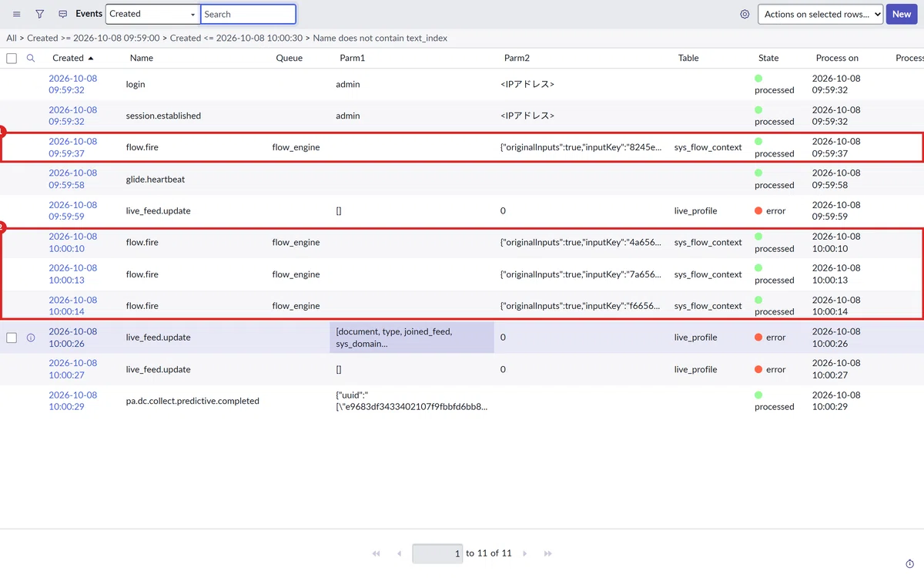Viewport: 924px width, 578px height.
Task: Go to the previous page arrow
Action: pos(399,553)
